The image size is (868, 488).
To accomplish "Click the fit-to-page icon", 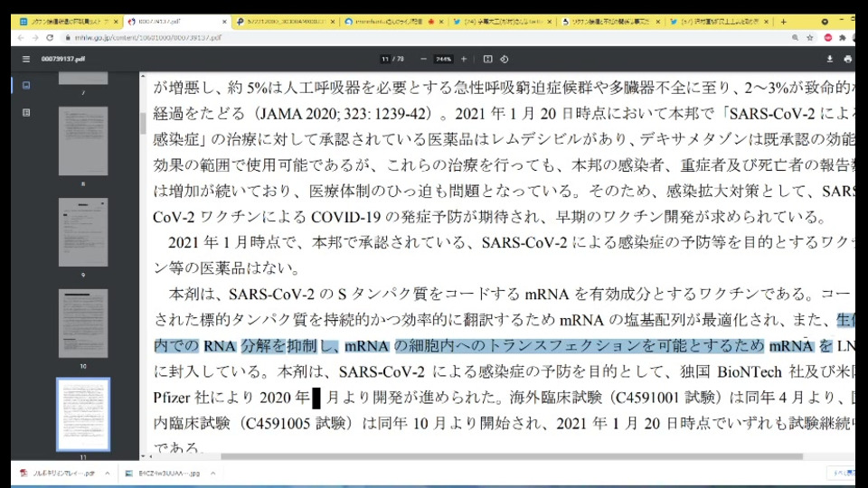I will 487,59.
